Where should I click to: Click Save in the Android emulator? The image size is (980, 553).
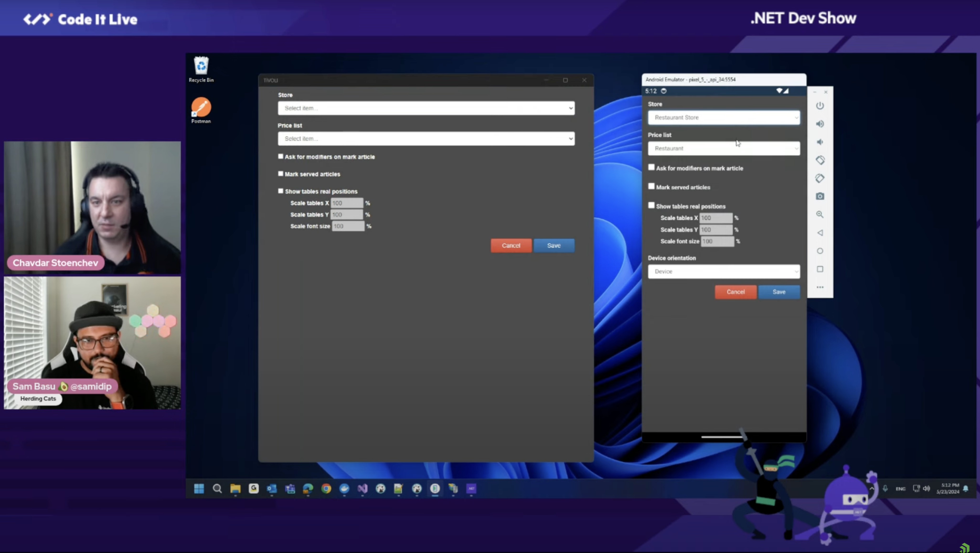click(779, 292)
